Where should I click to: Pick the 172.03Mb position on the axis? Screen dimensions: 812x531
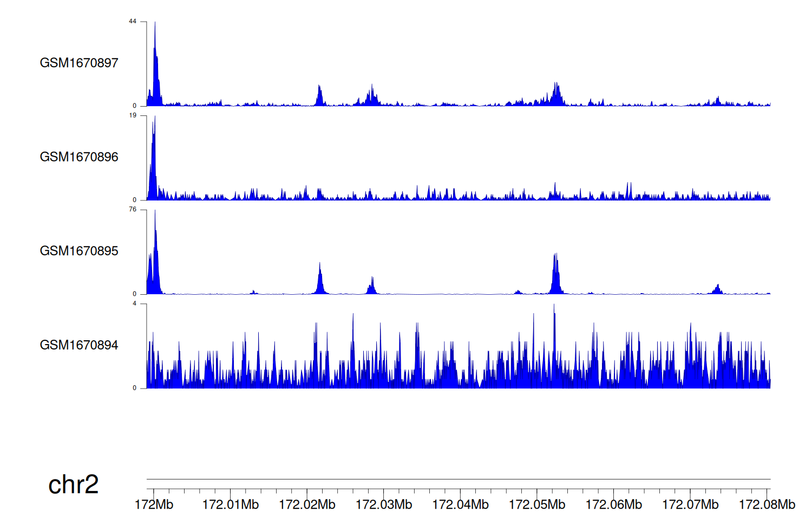click(384, 504)
